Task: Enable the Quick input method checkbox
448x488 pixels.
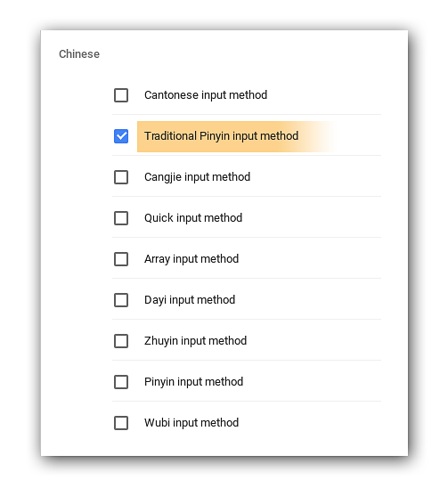Action: click(x=121, y=218)
